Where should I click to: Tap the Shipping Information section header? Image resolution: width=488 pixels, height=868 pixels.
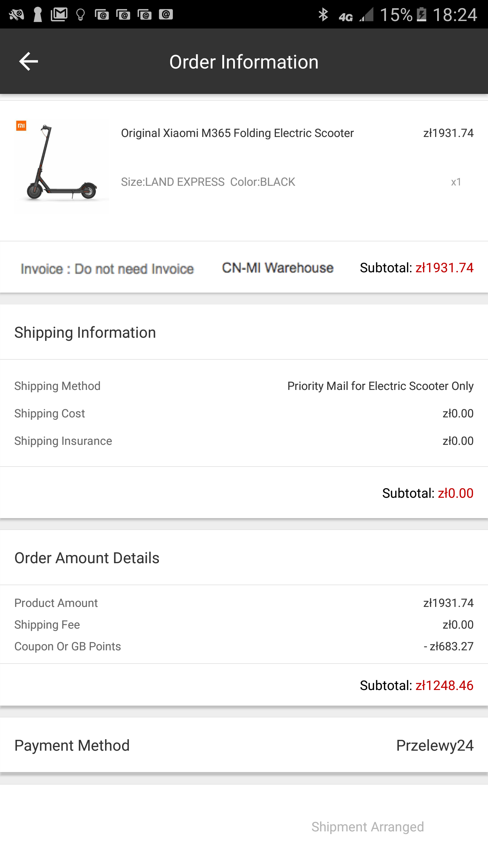coord(85,333)
